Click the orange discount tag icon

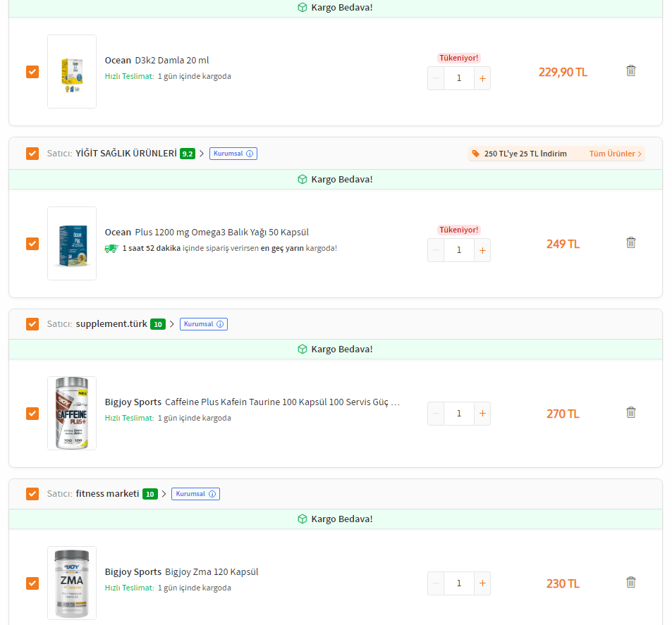[x=476, y=154]
